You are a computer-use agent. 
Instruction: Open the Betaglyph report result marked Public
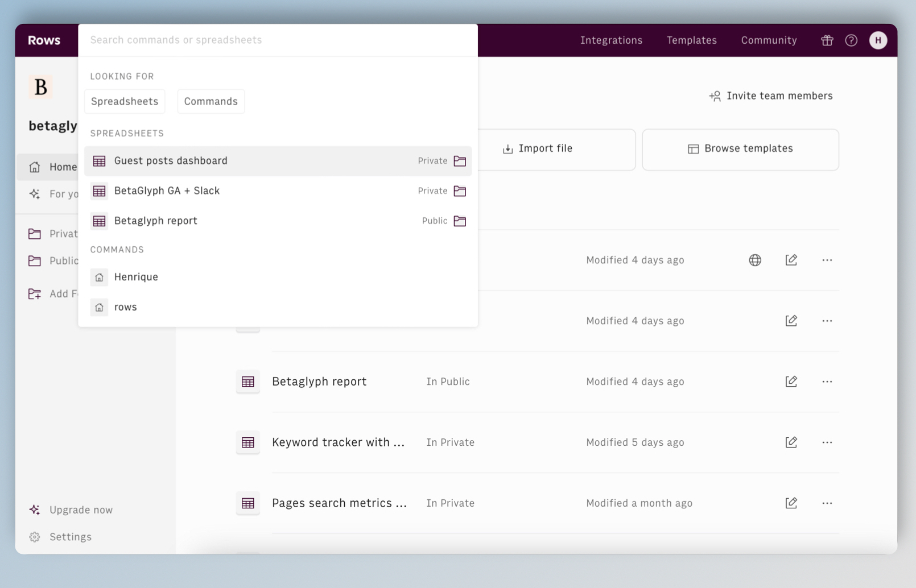(278, 221)
